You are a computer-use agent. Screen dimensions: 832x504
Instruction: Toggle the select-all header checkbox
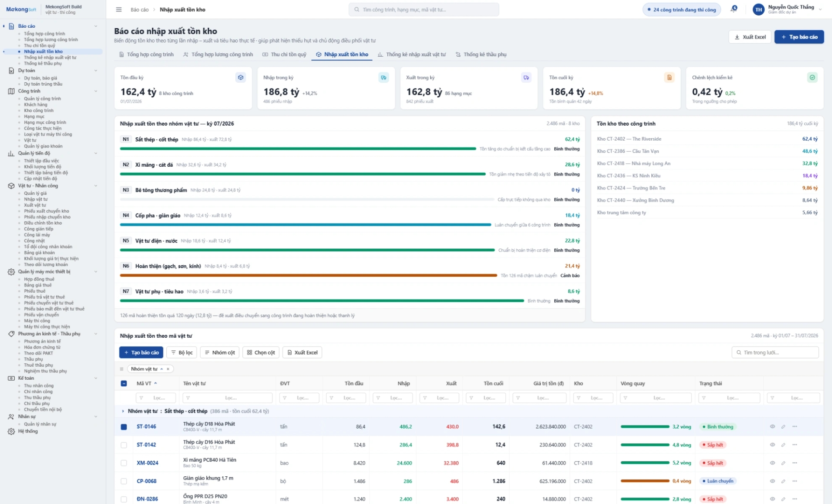pyautogui.click(x=124, y=384)
